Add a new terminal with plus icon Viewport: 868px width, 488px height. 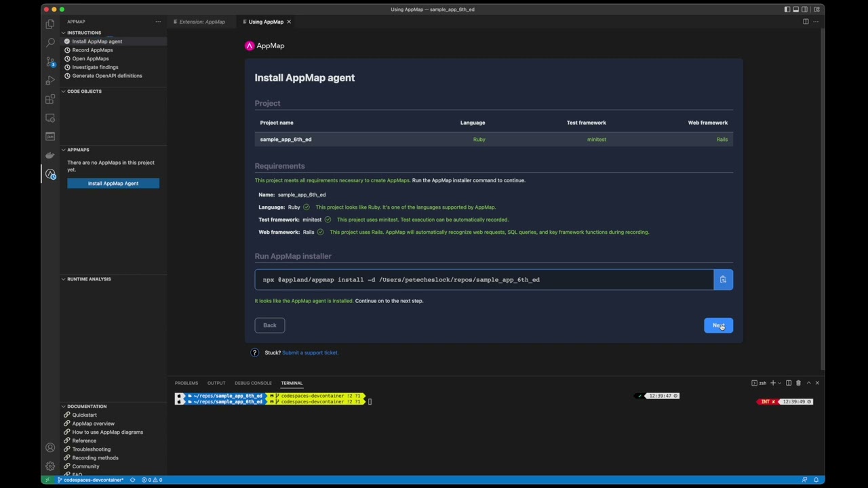pyautogui.click(x=772, y=383)
